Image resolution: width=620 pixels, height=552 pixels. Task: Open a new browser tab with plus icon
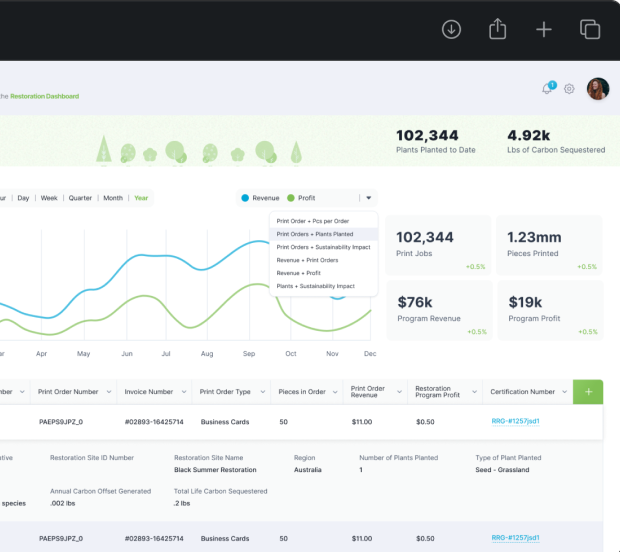pyautogui.click(x=544, y=29)
